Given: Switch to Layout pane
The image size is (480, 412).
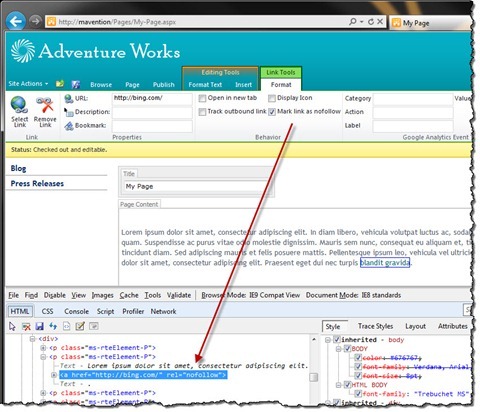Looking at the screenshot, I should [x=415, y=326].
